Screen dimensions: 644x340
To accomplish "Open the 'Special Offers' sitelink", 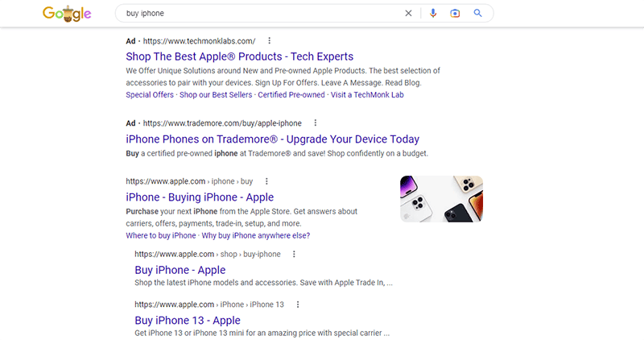I will tap(150, 94).
